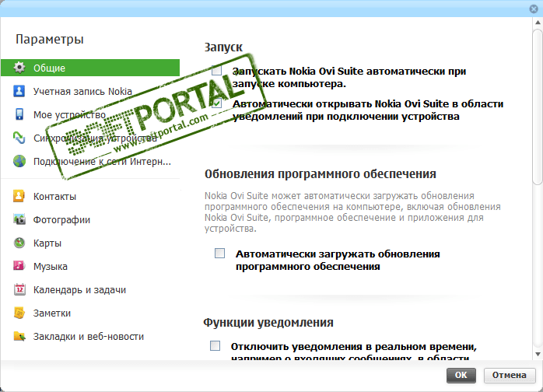The width and height of the screenshot is (543, 392).
Task: Enable automatic software update downloads checkbox
Action: pos(219,253)
